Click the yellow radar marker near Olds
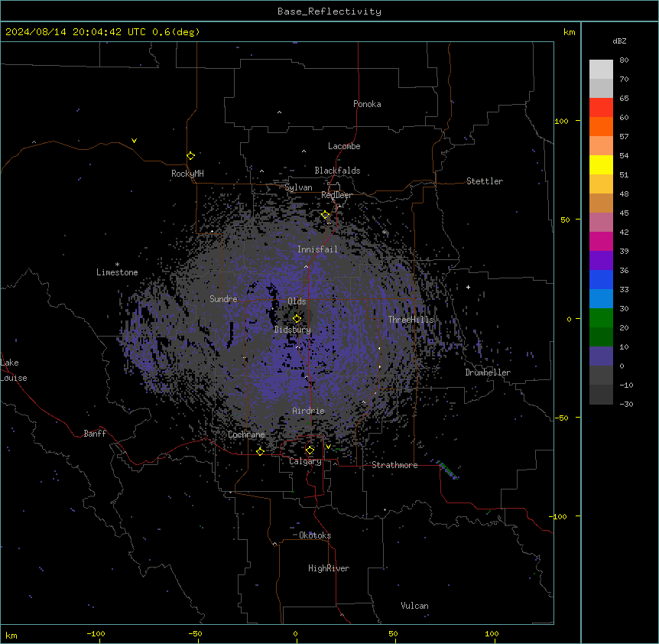Screen dimensions: 659x644 (297, 319)
